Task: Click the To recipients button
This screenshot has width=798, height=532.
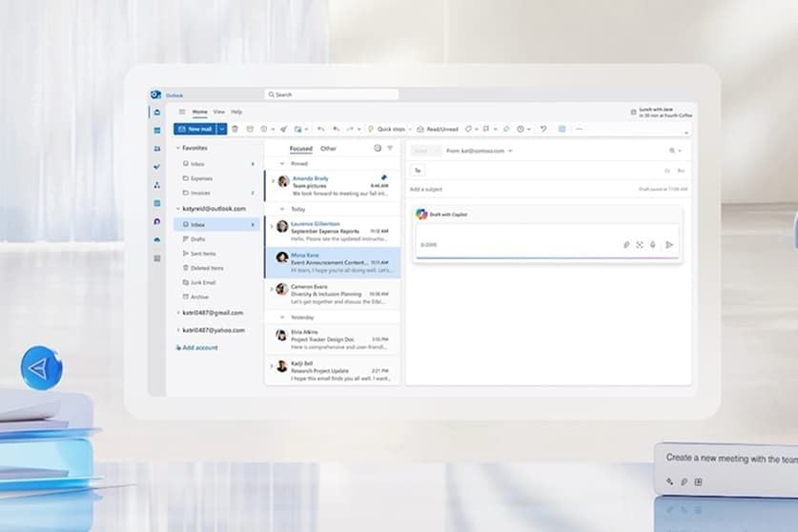Action: point(418,171)
